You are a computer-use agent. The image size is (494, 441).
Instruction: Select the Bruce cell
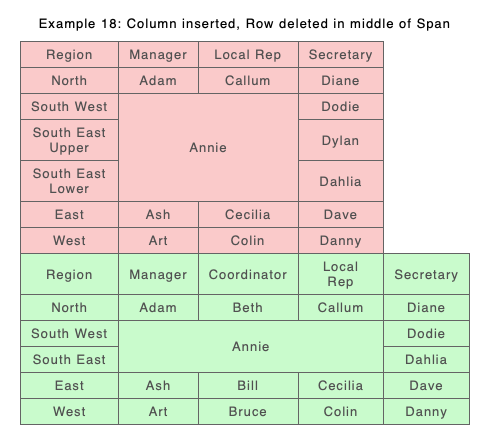[x=248, y=412]
